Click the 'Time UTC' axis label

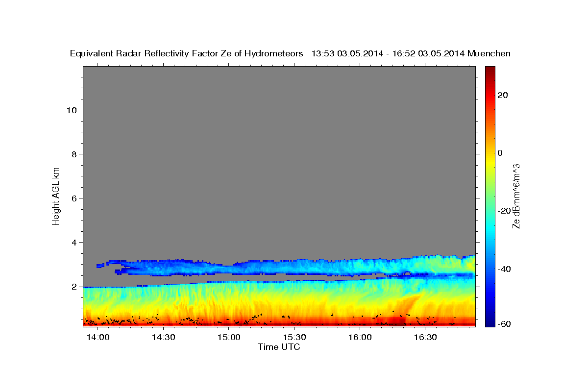(279, 347)
